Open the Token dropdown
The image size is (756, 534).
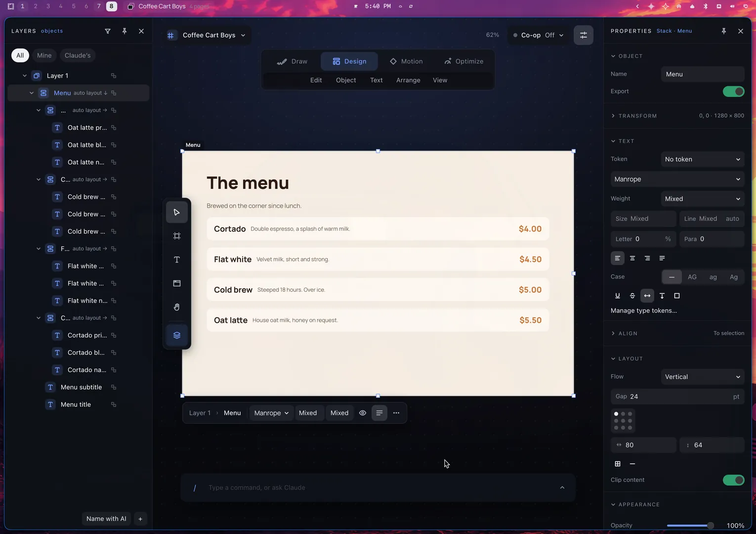pos(702,159)
